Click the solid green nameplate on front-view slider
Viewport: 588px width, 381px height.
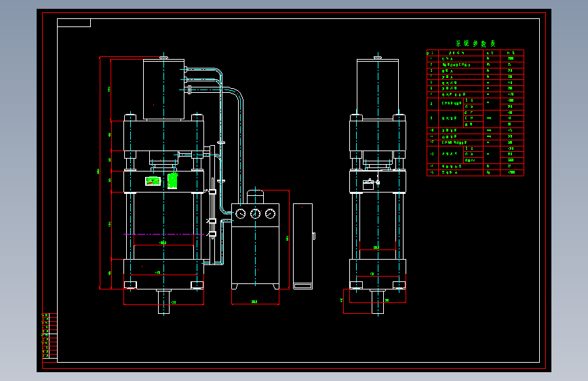point(173,181)
